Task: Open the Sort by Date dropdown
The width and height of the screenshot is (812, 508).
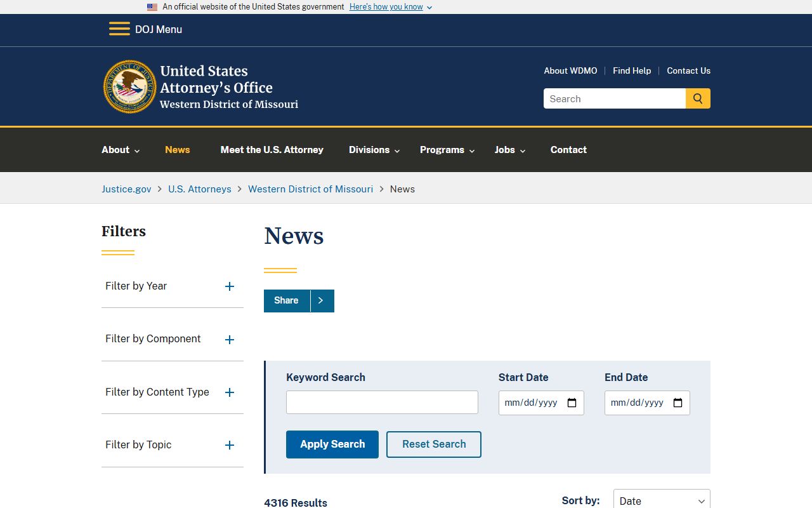Action: 662,500
